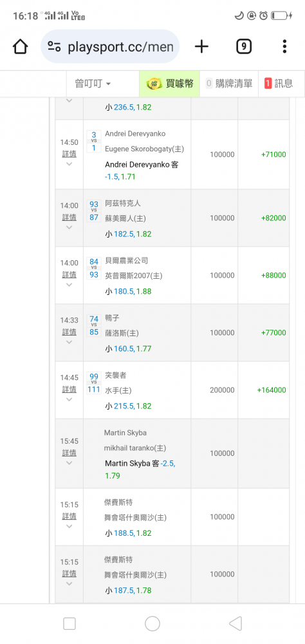Click the 買噱幣 coin button

169,84
